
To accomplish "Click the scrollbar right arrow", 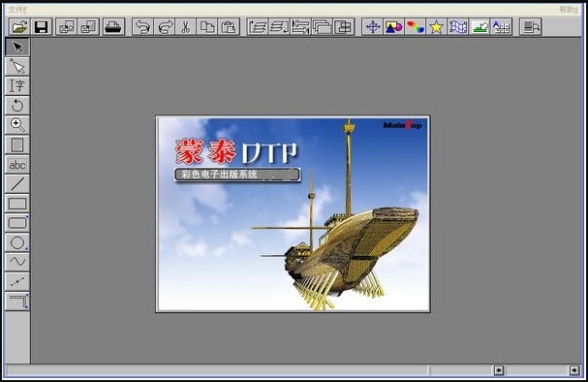I will click(574, 370).
